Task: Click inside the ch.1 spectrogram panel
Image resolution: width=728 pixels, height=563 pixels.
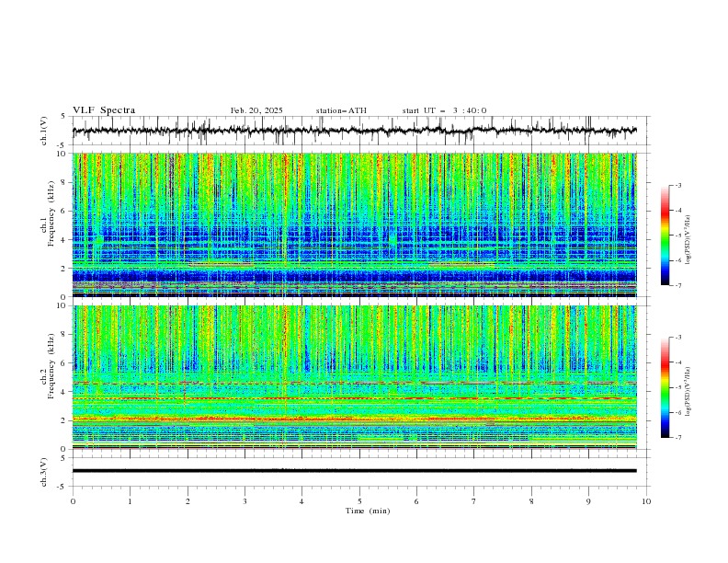Action: [x=355, y=224]
